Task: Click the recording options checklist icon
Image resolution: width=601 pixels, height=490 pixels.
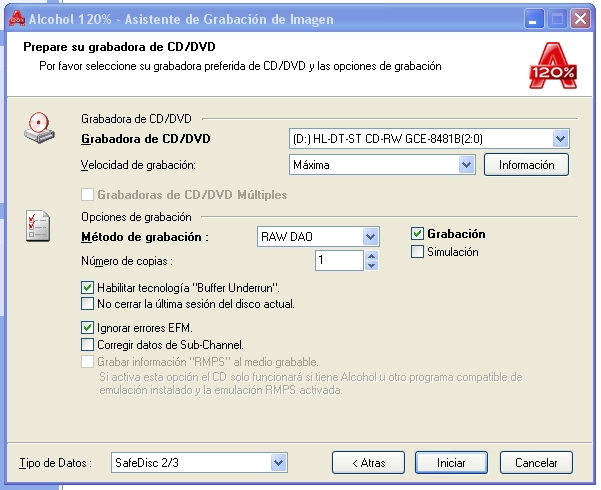Action: pos(38,226)
